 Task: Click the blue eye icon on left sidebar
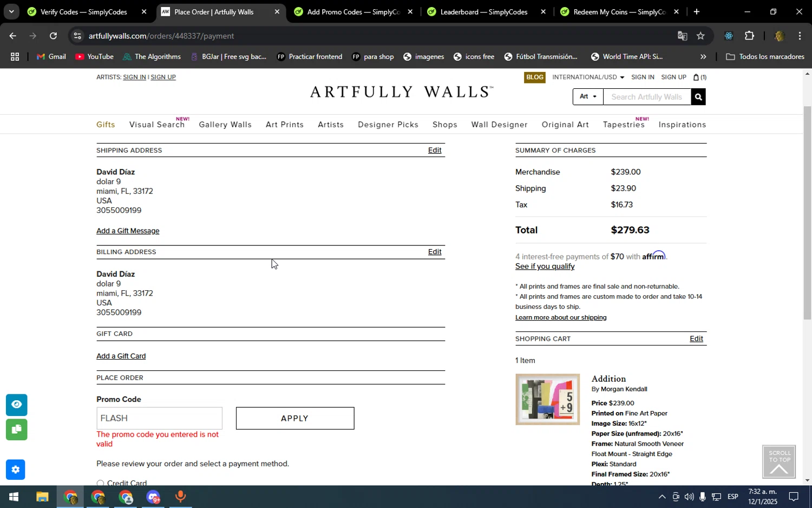pos(17,405)
